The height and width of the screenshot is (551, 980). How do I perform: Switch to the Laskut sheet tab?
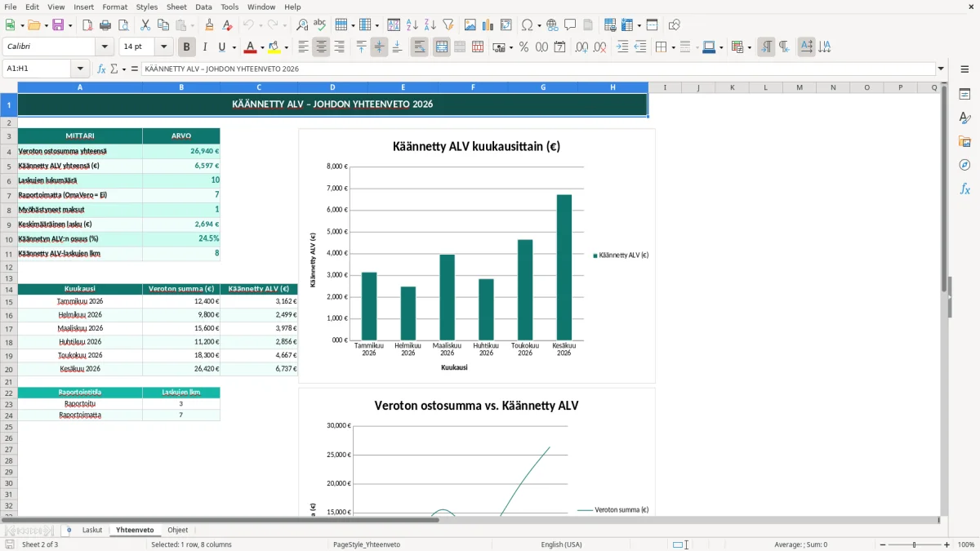pos(92,530)
